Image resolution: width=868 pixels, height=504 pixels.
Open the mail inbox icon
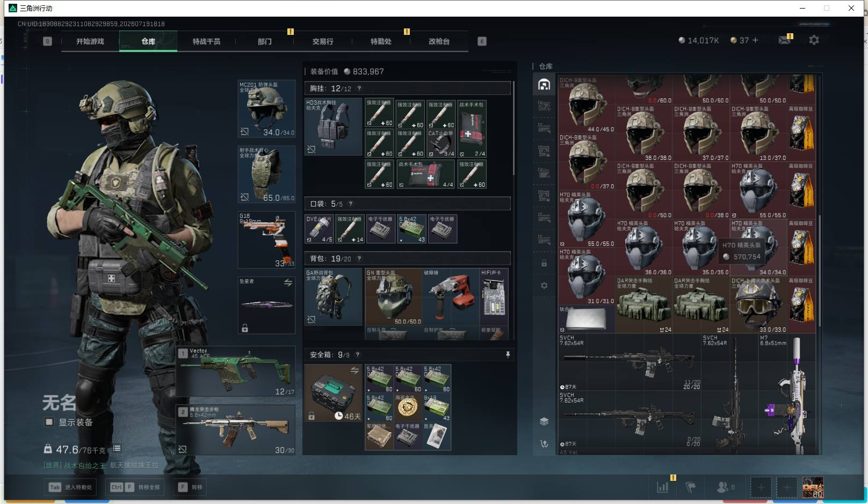click(x=784, y=40)
